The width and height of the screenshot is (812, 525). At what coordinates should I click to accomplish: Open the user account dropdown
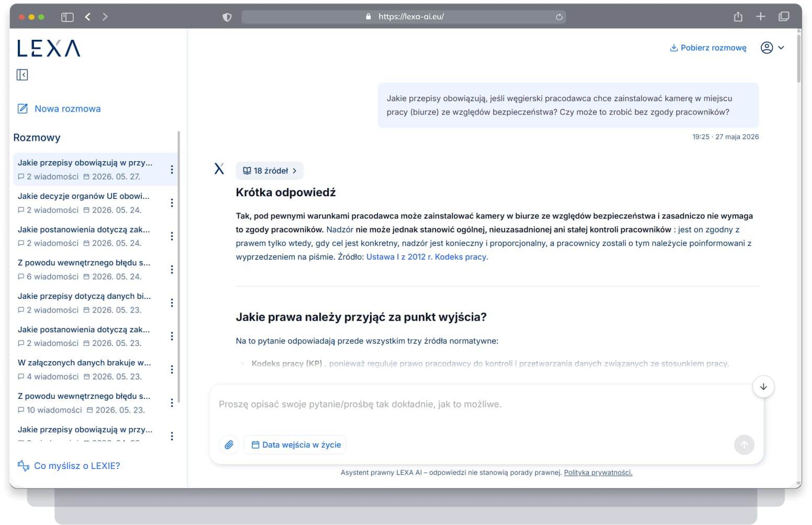pos(773,48)
